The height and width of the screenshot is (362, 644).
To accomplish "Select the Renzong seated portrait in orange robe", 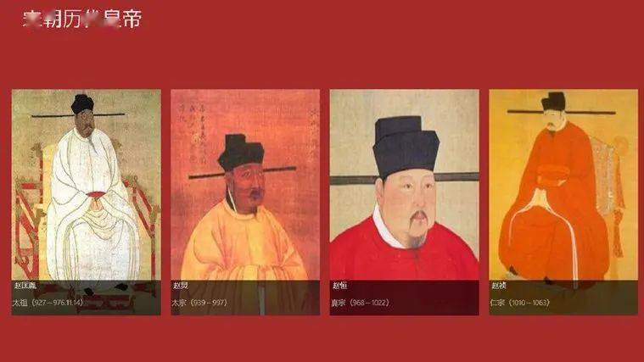I will click(x=563, y=202).
